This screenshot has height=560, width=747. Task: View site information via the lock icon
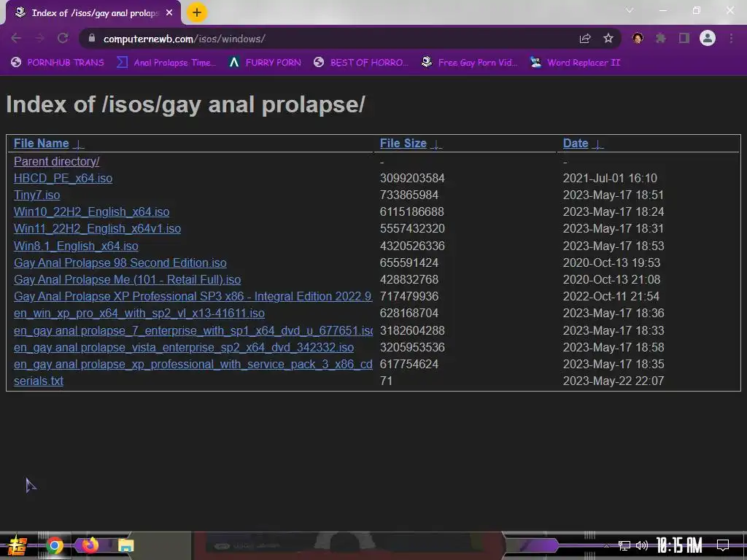[x=93, y=39]
